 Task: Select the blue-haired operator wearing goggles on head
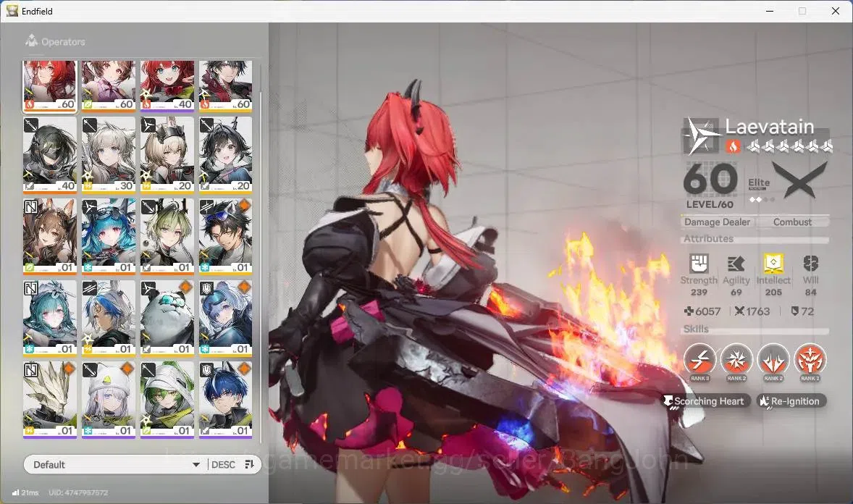coord(109,237)
